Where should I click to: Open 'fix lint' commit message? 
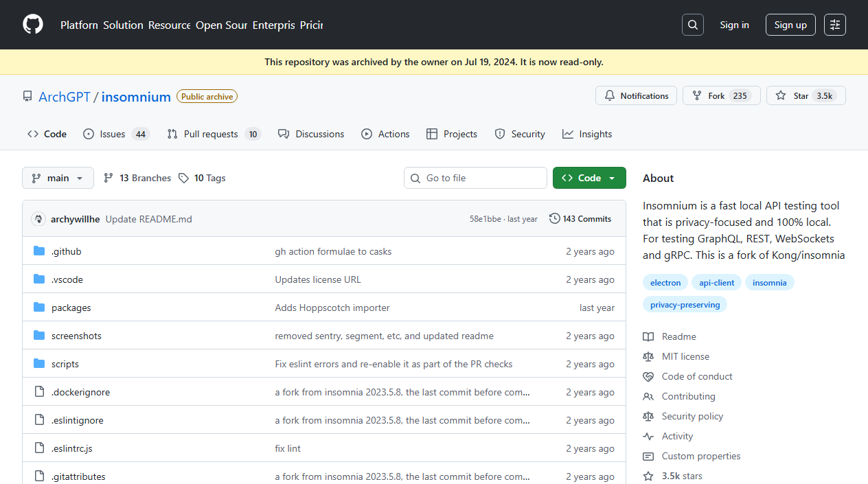[288, 448]
